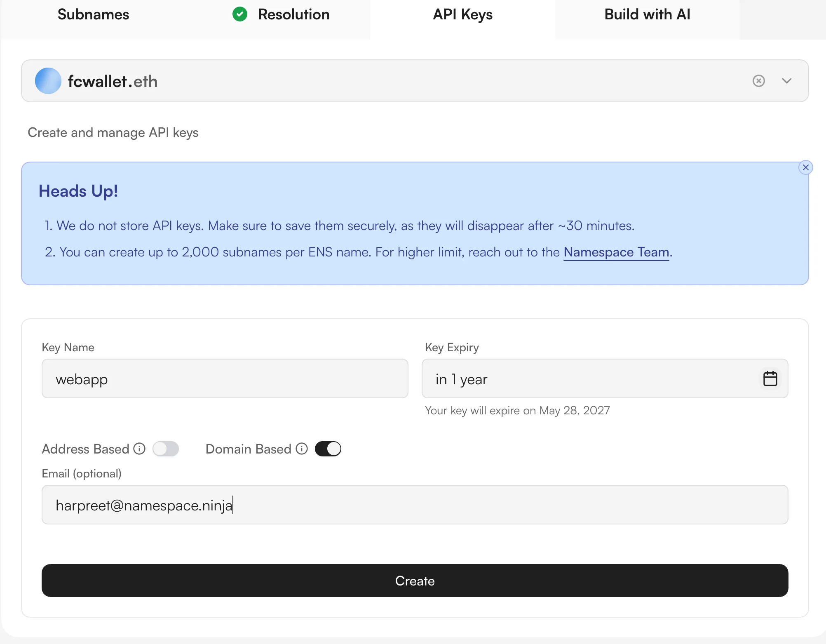Open the Key Expiry calendar picker

pyautogui.click(x=770, y=378)
